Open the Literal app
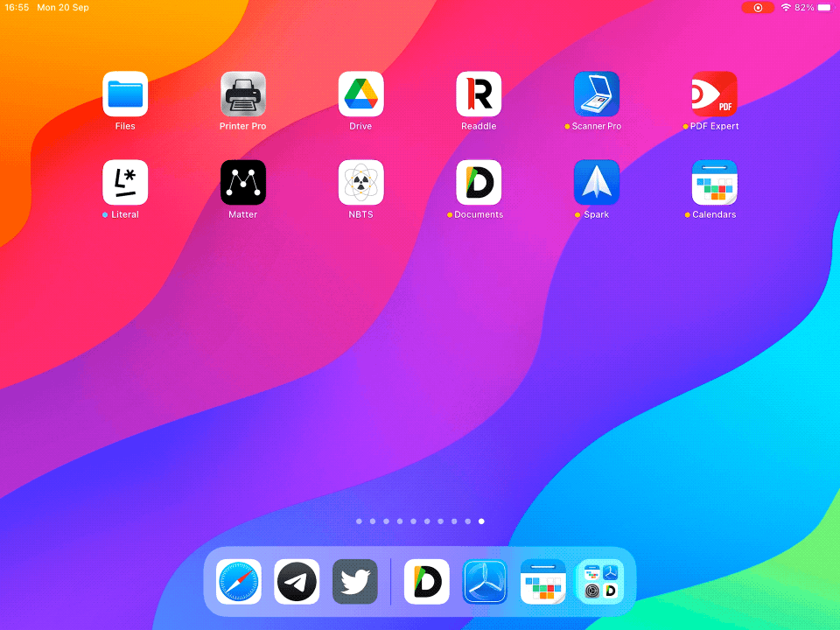840x630 pixels. [x=125, y=182]
